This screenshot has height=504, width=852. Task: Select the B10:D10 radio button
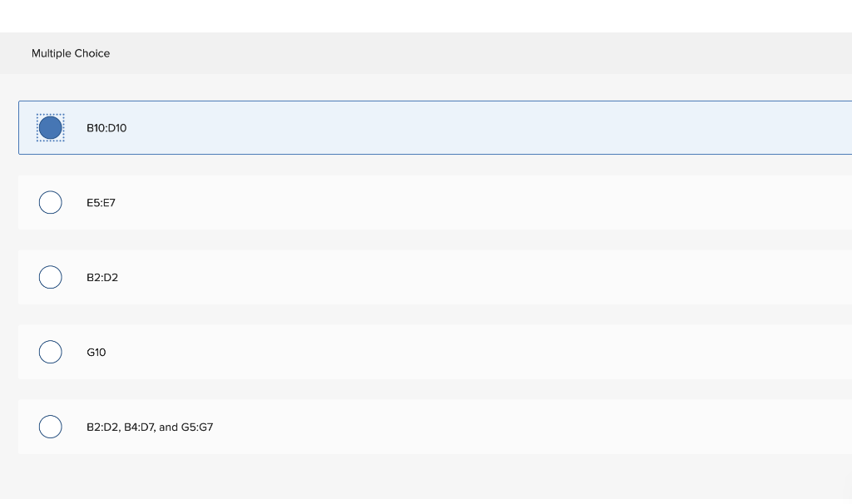coord(51,127)
